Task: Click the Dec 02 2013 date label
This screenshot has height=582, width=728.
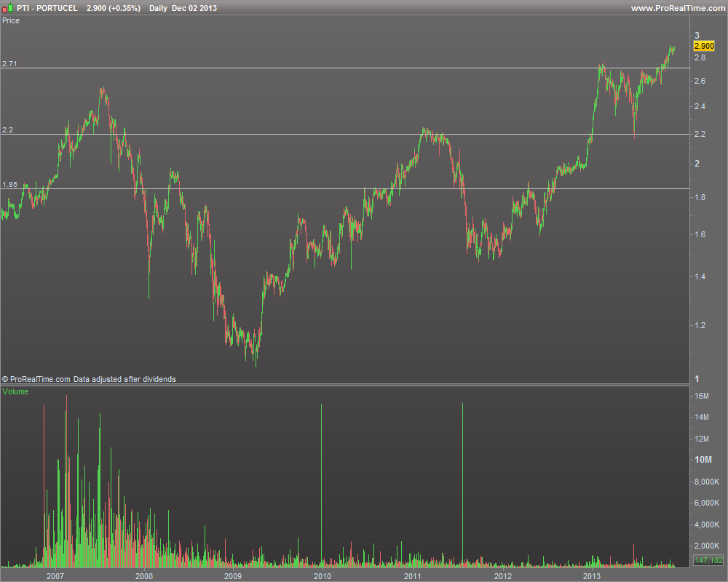Action: point(194,8)
